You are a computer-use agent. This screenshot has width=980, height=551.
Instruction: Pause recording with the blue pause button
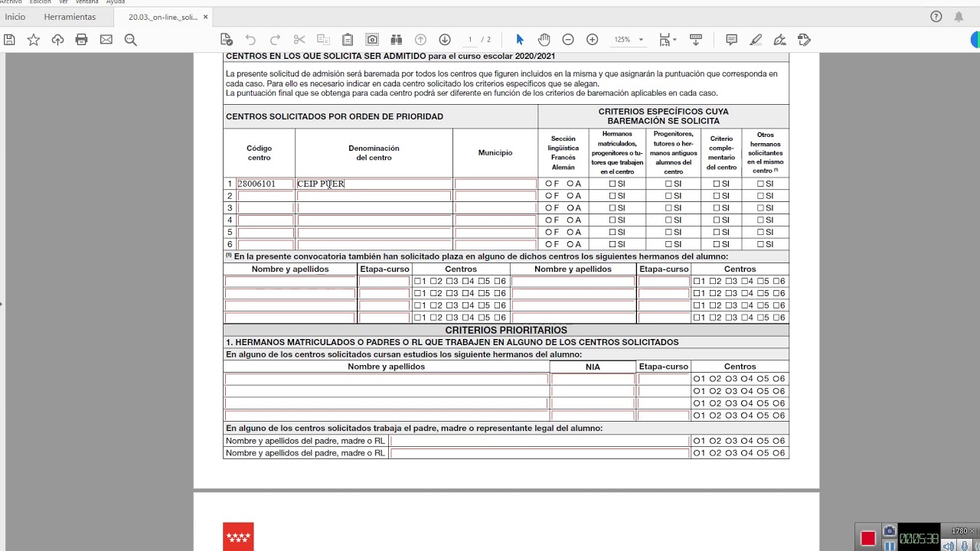click(889, 546)
